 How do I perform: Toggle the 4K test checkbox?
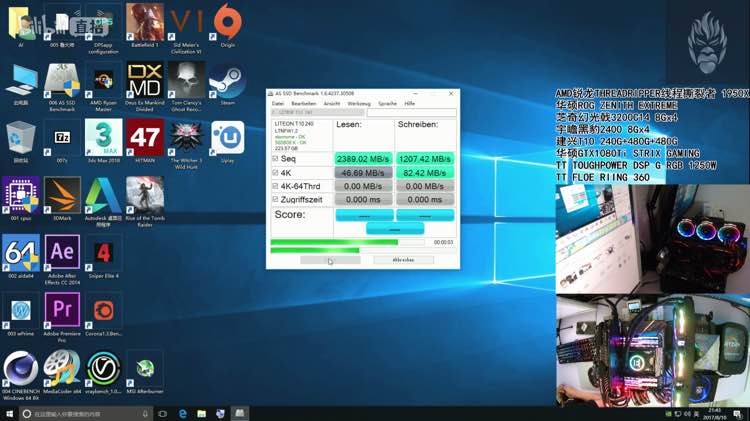[x=275, y=172]
